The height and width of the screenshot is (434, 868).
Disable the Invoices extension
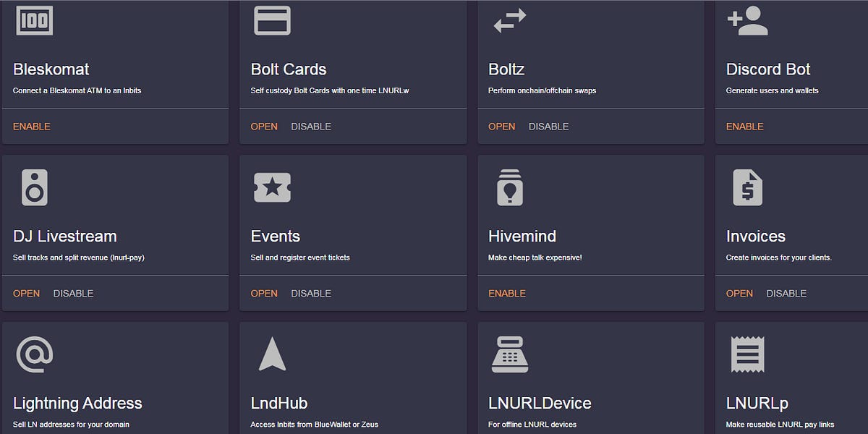[786, 293]
